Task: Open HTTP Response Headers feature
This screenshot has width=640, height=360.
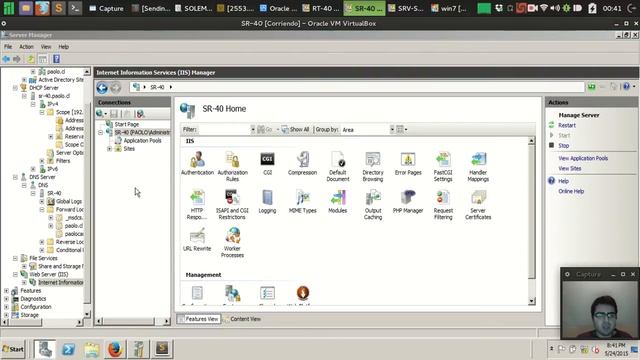Action: click(x=197, y=204)
